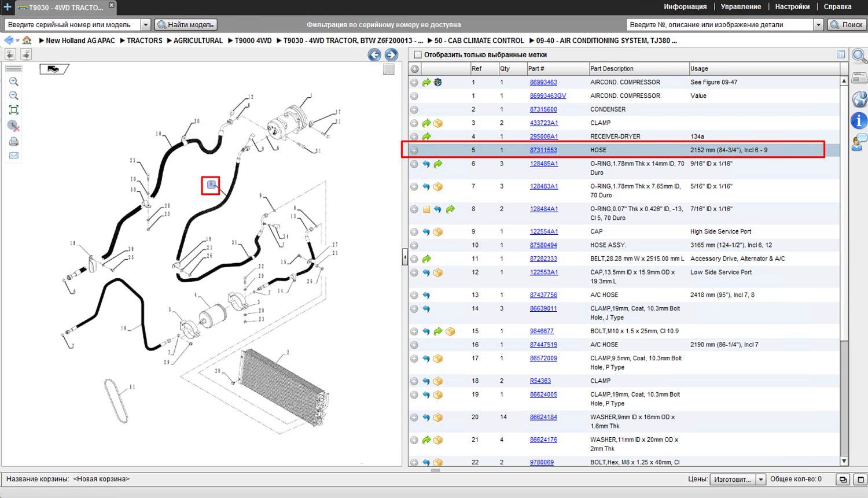
Task: Click the expand-list arrow icon on the diagram toolbar
Action: click(x=26, y=54)
